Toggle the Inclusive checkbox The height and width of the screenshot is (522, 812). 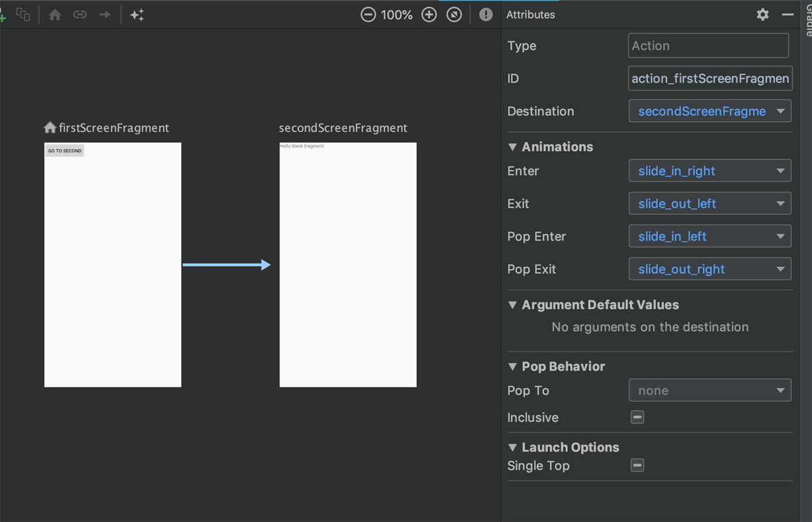click(x=637, y=417)
